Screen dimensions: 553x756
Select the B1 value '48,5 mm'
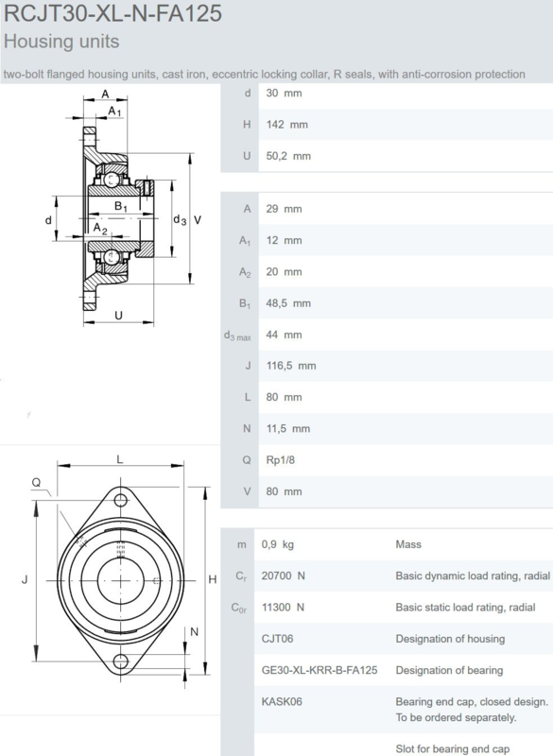coord(288,303)
